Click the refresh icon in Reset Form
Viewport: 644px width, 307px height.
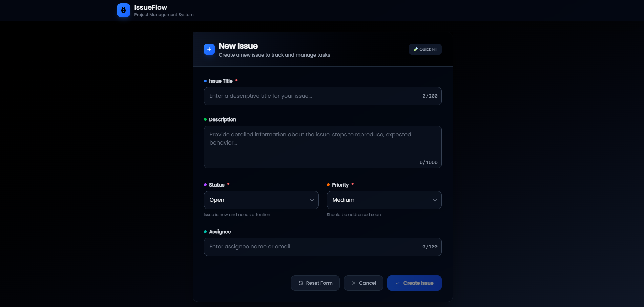[300, 283]
